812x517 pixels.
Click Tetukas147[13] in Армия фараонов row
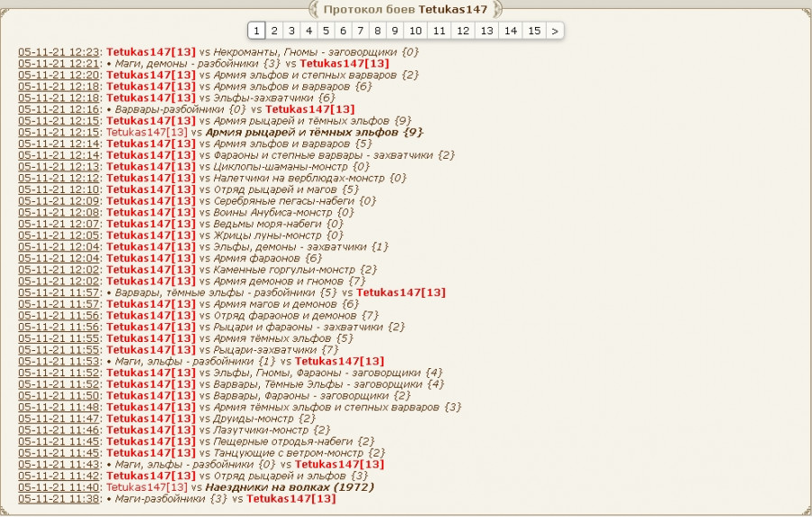click(152, 258)
